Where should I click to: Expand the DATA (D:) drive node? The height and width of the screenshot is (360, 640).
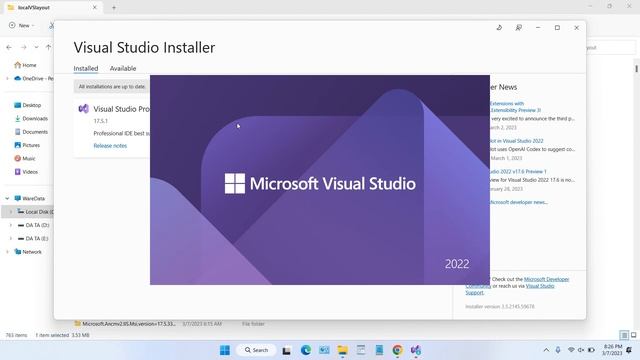click(11, 225)
